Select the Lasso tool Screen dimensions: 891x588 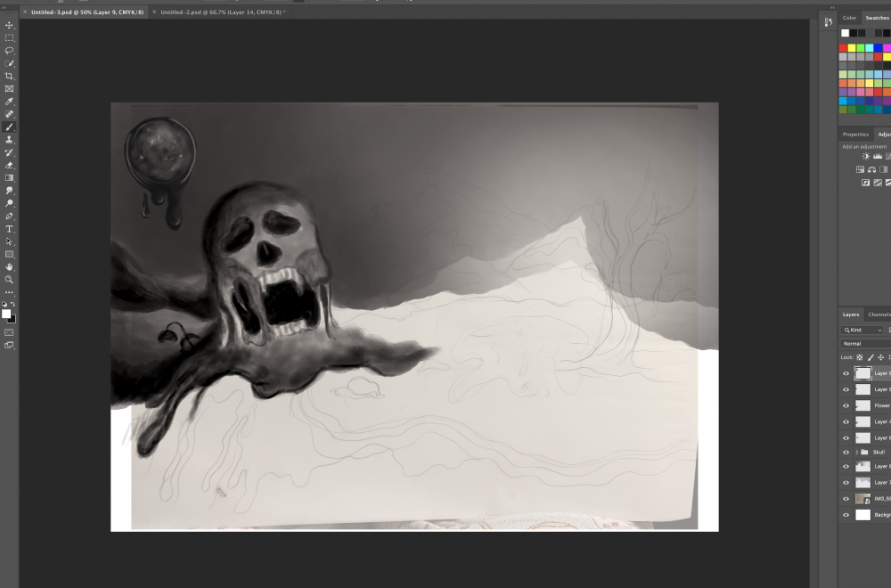pyautogui.click(x=10, y=51)
